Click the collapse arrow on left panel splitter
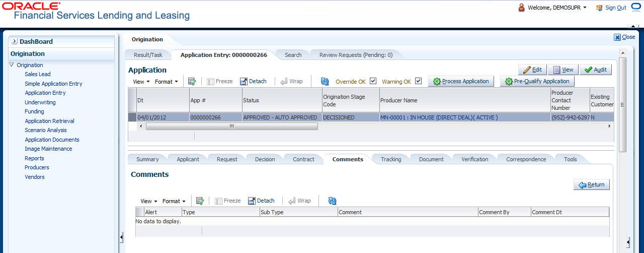 click(121, 237)
